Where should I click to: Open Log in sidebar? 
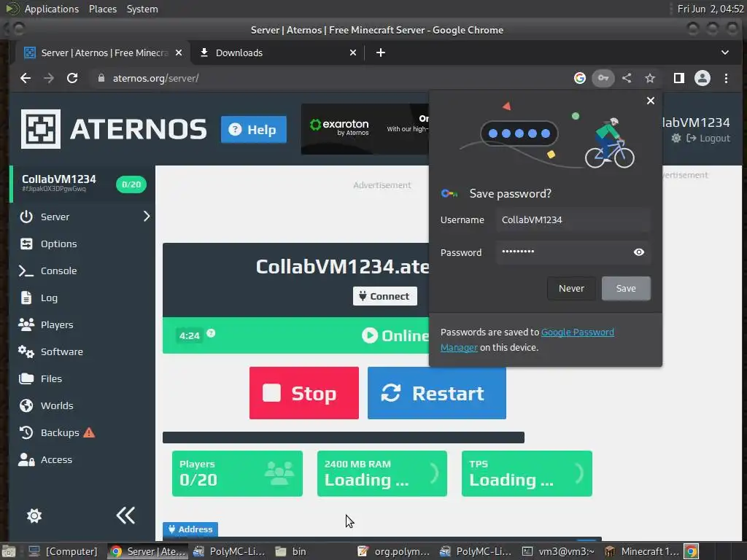coord(49,298)
